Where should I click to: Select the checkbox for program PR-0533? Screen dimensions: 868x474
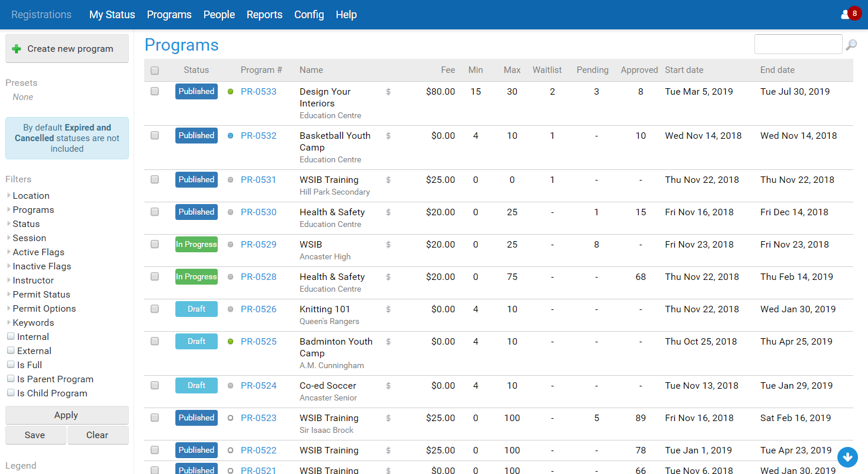[x=155, y=91]
